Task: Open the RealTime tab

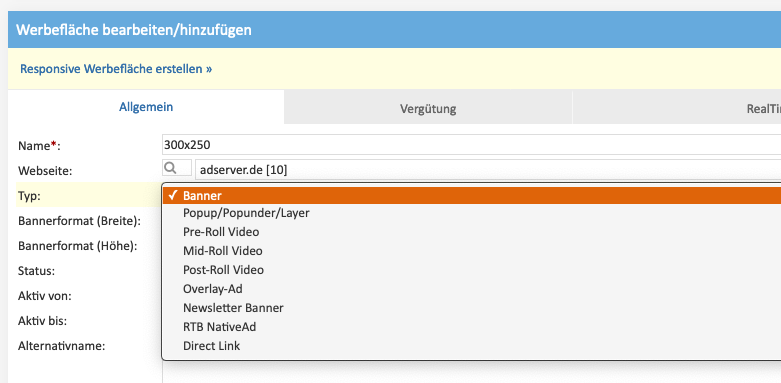Action: click(677, 108)
